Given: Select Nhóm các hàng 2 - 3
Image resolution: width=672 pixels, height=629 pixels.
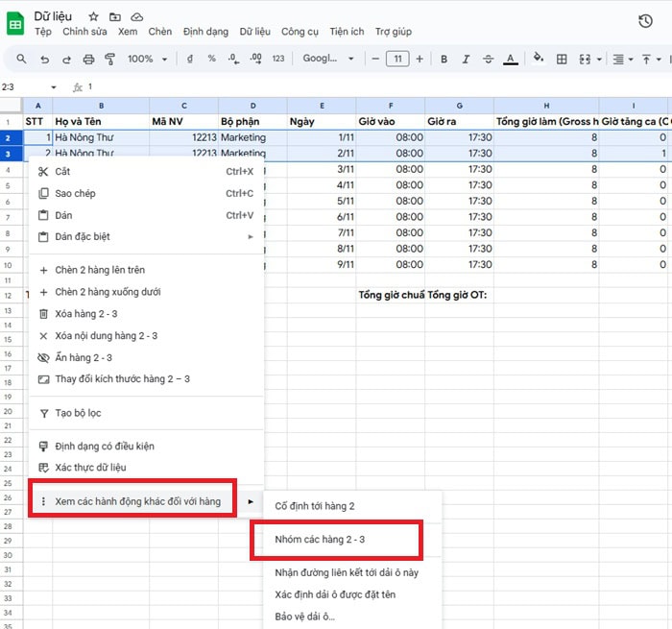Looking at the screenshot, I should [x=320, y=540].
